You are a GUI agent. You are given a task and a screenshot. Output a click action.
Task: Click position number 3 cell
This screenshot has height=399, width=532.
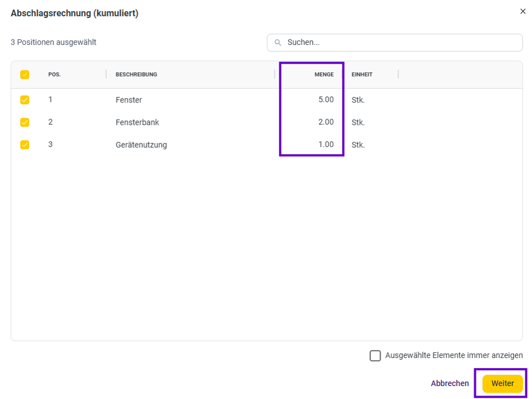(x=51, y=145)
